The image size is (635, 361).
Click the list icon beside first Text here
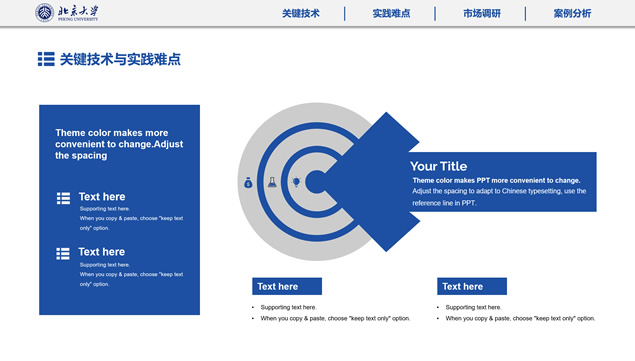pyautogui.click(x=63, y=198)
